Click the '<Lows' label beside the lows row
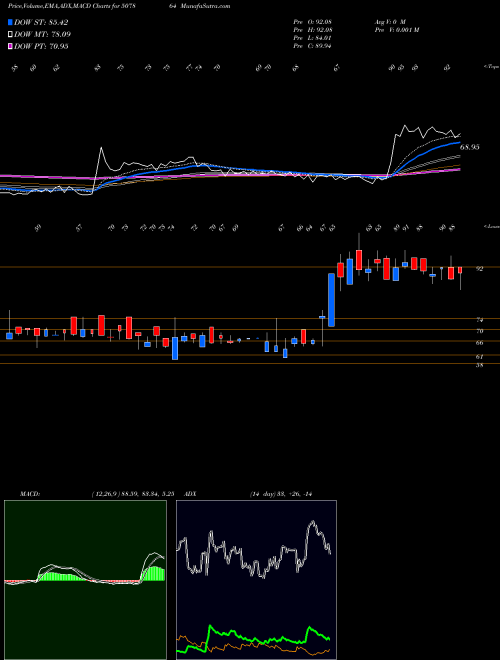The width and height of the screenshot is (500, 660). pos(491,226)
